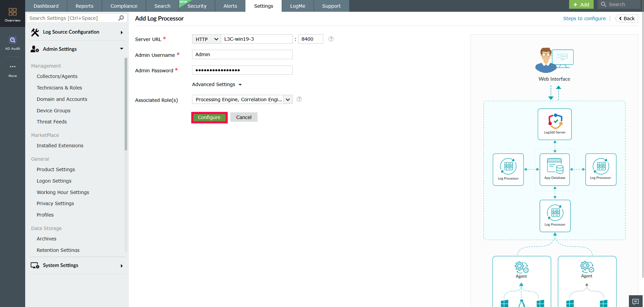This screenshot has height=307, width=644.
Task: Click the help icon beside Server URL port
Action: point(331,39)
